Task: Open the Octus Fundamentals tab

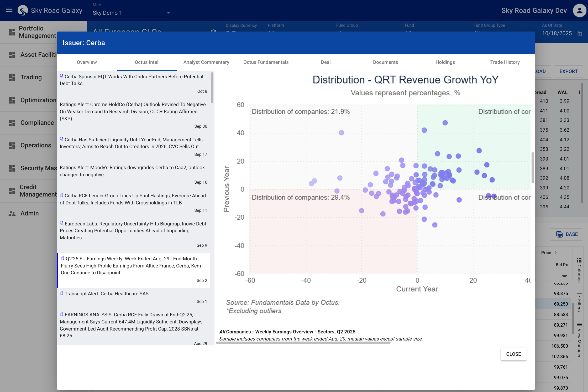Action: tap(266, 62)
